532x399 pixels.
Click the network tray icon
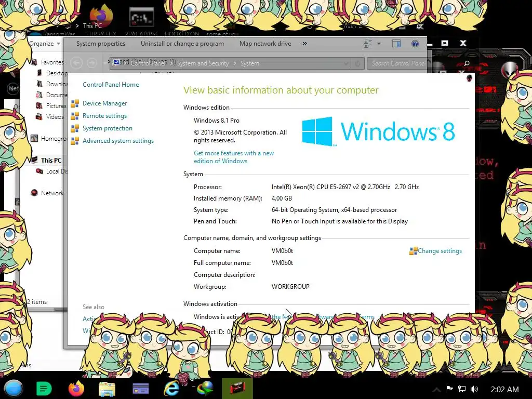click(462, 389)
